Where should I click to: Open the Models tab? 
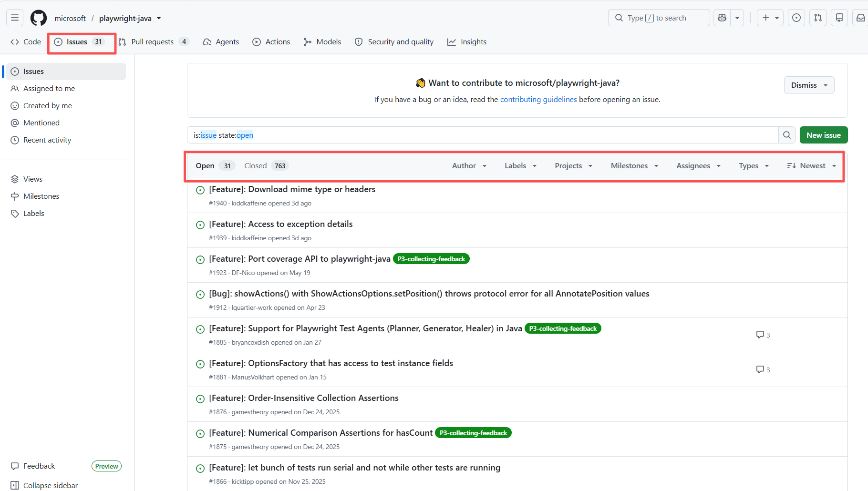pyautogui.click(x=322, y=42)
